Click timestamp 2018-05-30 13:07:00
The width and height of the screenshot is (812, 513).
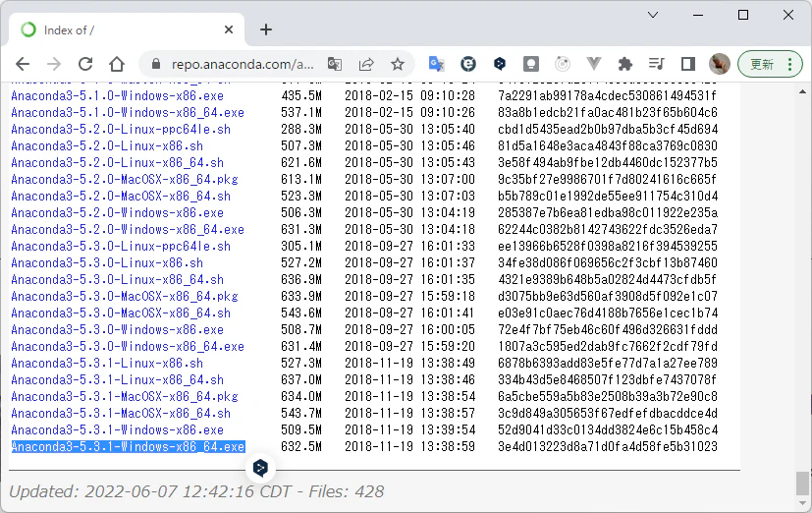pos(410,179)
